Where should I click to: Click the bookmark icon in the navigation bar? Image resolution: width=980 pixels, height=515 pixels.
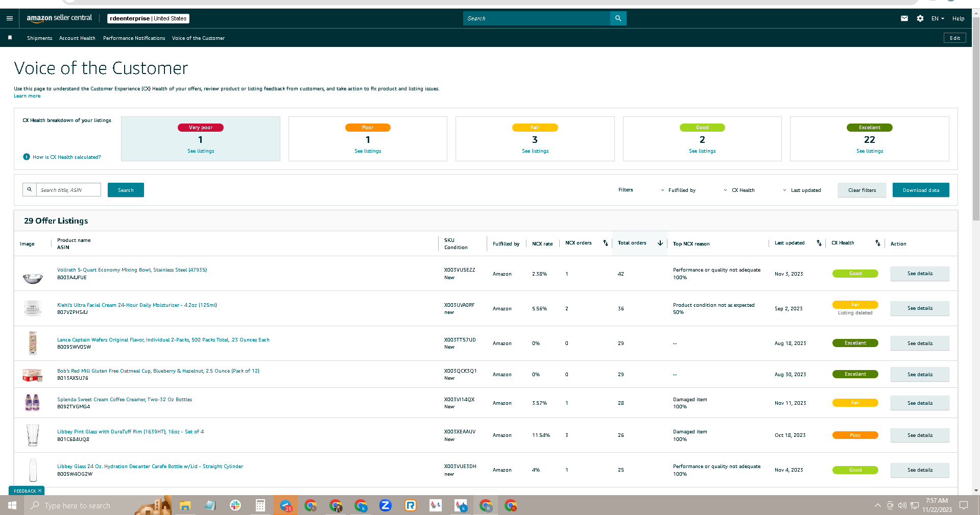point(10,38)
